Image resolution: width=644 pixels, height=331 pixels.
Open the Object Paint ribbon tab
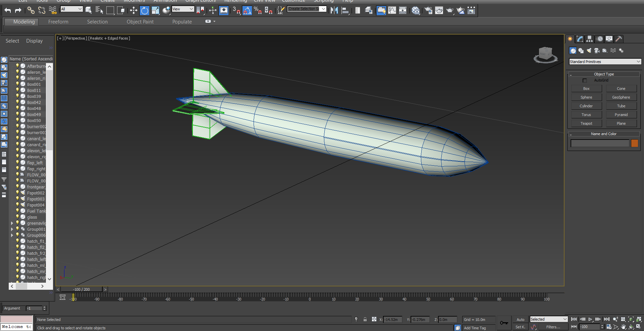point(140,22)
